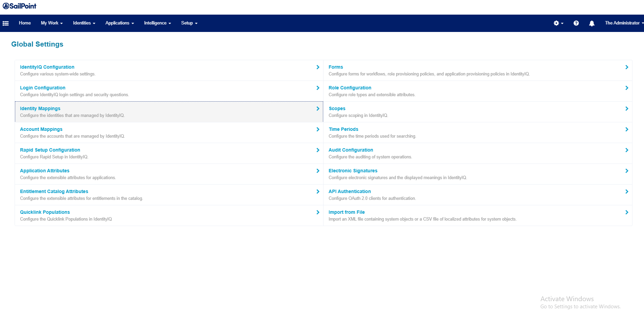This screenshot has width=644, height=311.
Task: Expand the My Work dropdown menu
Action: (52, 23)
